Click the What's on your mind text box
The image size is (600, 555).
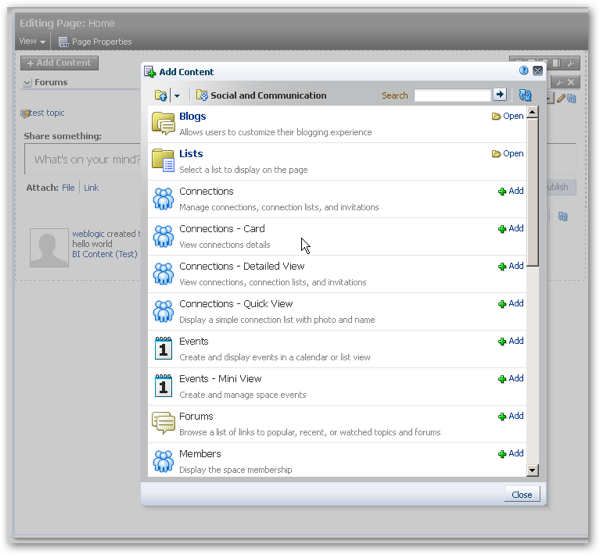tap(83, 159)
